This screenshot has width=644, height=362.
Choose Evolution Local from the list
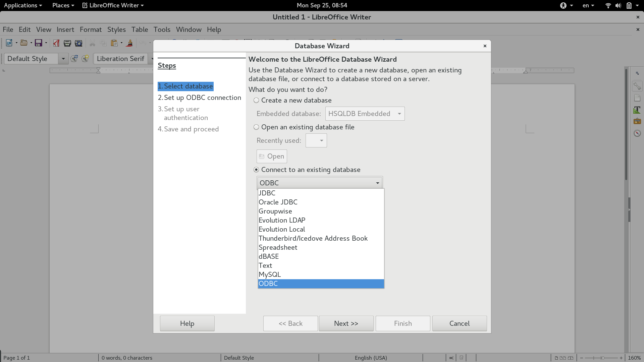321,229
